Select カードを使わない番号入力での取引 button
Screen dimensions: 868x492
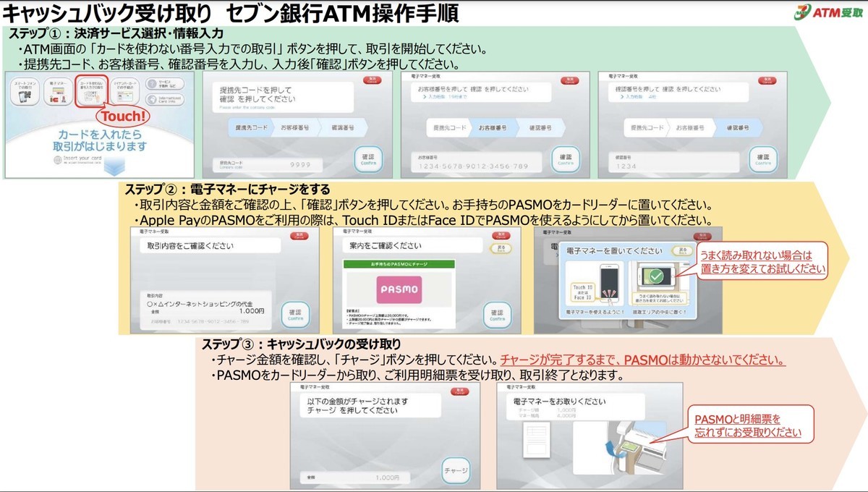[91, 91]
